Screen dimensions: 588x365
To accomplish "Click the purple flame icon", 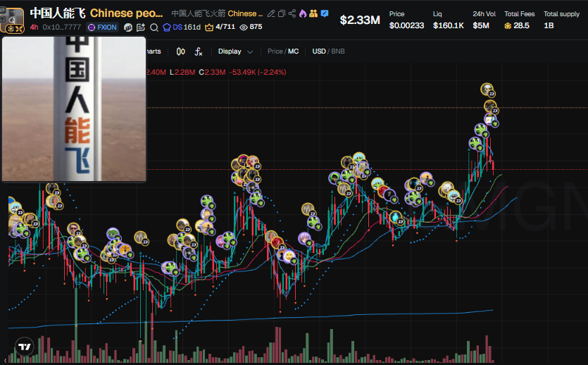I will 303,14.
